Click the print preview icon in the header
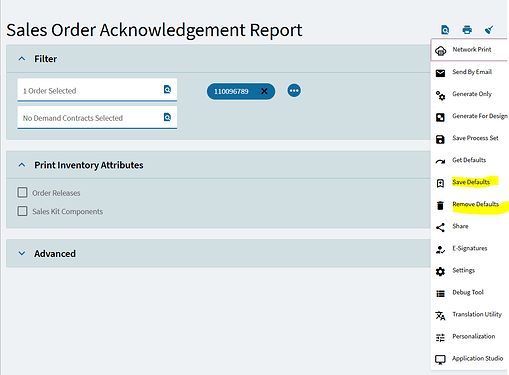 445,30
